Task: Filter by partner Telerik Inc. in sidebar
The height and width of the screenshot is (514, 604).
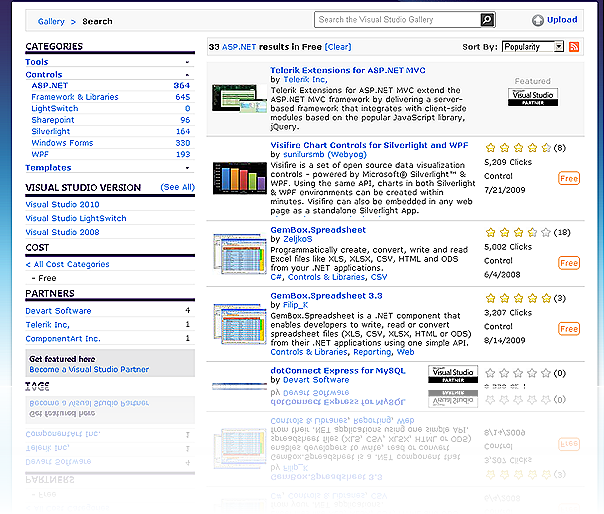Action: tap(47, 325)
